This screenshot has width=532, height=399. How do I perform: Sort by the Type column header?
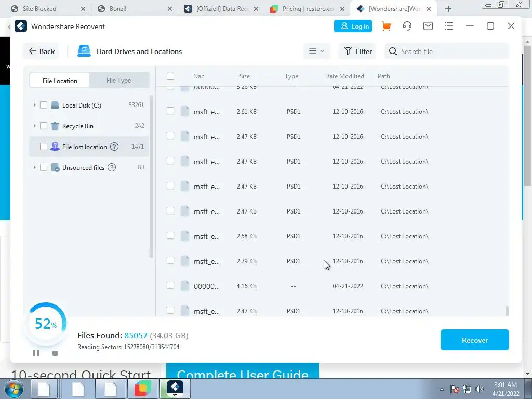291,76
